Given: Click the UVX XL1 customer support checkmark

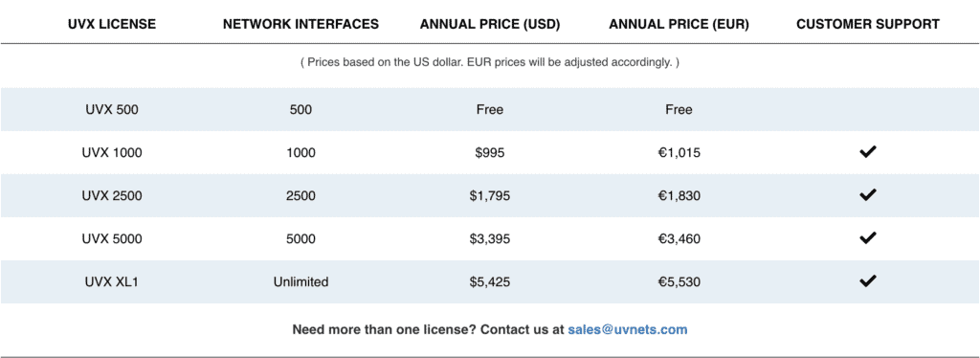Looking at the screenshot, I should pyautogui.click(x=867, y=281).
